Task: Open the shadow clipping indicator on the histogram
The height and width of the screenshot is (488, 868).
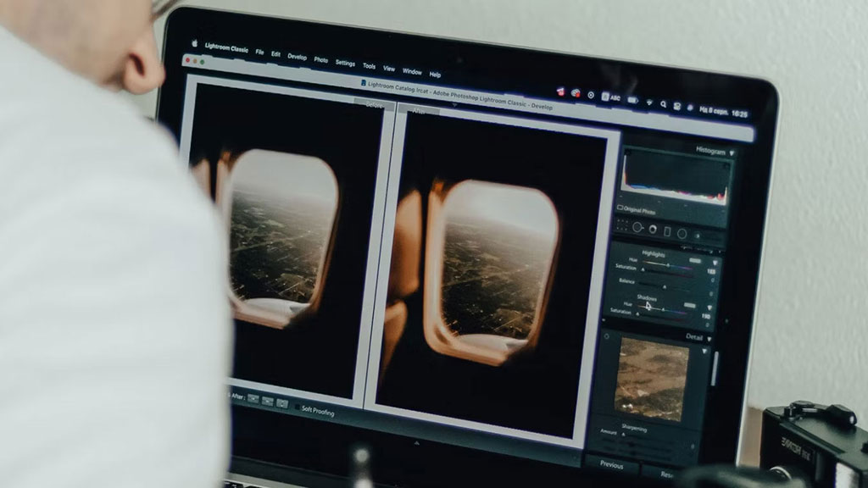Action: (626, 152)
